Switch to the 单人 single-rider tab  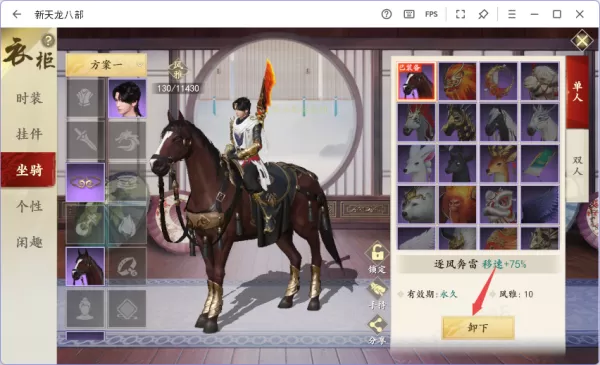tap(577, 92)
